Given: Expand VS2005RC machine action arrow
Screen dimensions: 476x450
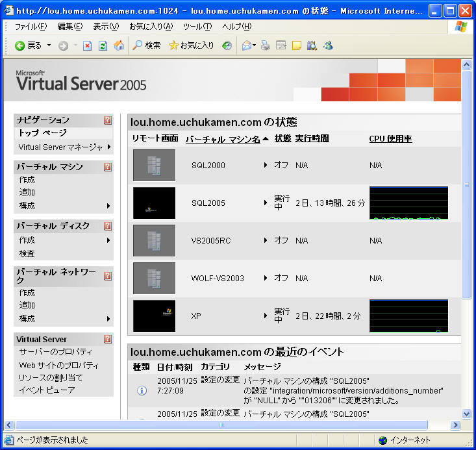Looking at the screenshot, I should click(266, 240).
